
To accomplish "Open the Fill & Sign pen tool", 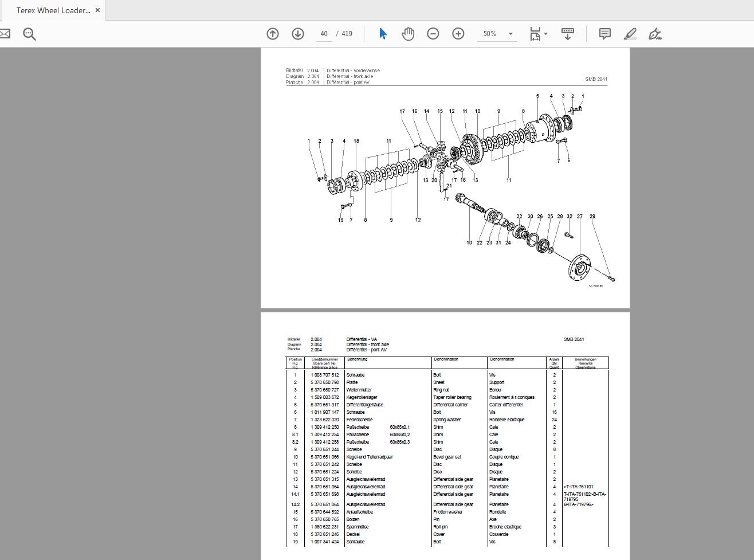I will 655,34.
